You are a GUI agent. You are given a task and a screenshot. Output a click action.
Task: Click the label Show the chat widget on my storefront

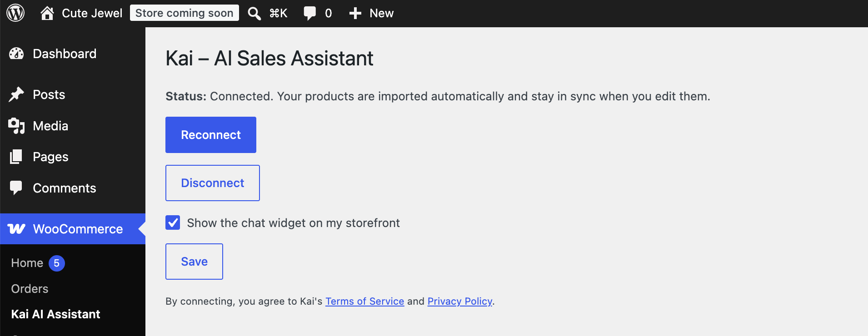[x=294, y=223]
